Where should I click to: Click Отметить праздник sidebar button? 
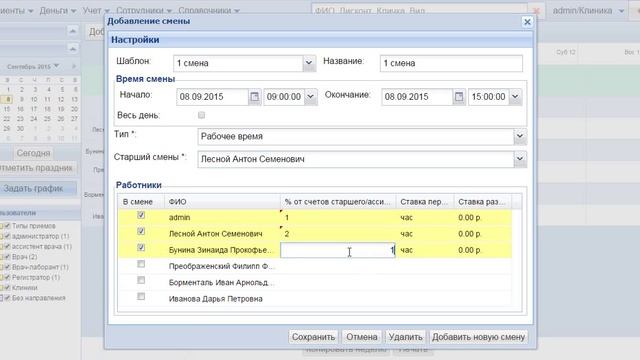point(37,168)
